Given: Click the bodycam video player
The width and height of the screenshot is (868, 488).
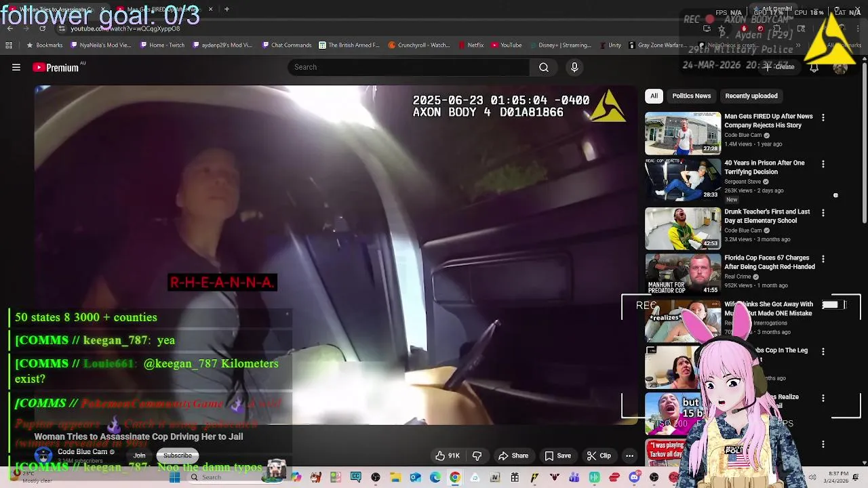Looking at the screenshot, I should [336, 255].
